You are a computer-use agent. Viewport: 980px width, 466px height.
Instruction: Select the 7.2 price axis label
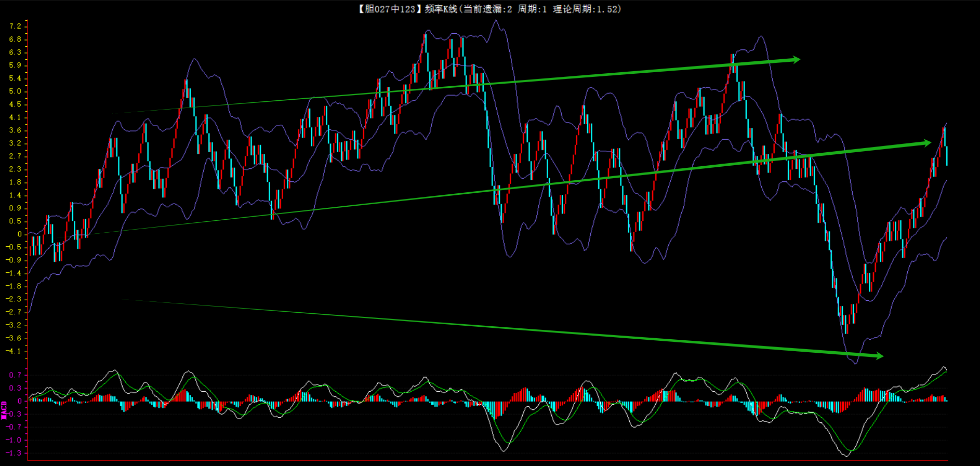15,26
